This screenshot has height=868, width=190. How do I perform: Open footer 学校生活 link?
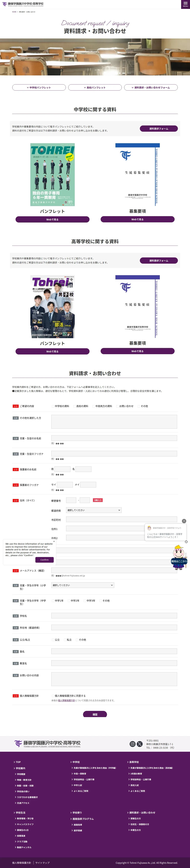coord(21,813)
